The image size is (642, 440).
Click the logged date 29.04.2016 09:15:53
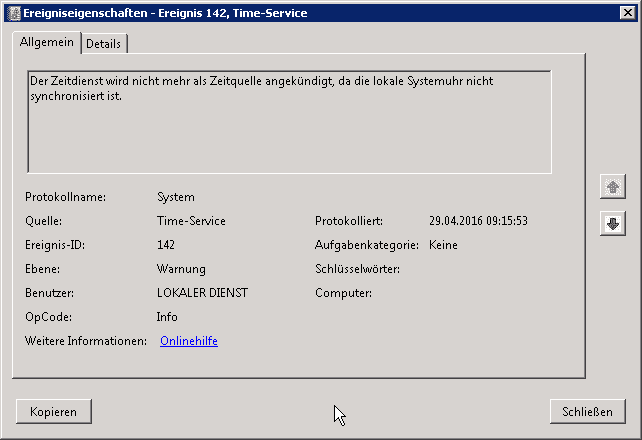tap(478, 221)
